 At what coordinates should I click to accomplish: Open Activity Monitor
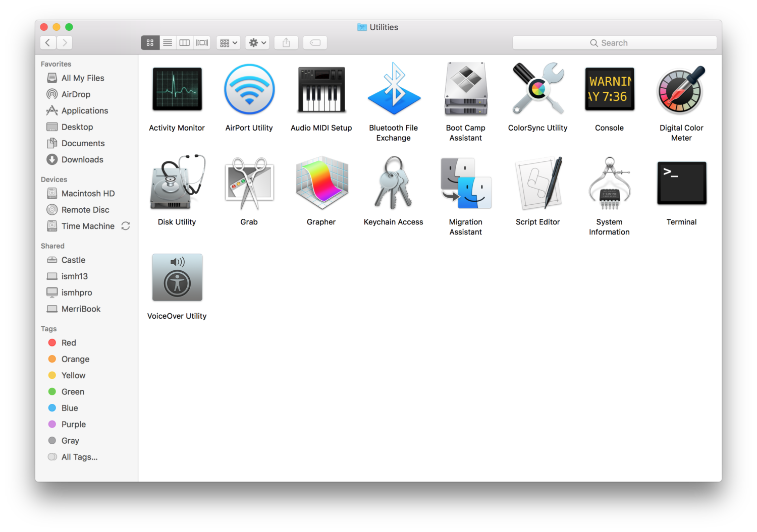[x=177, y=89]
